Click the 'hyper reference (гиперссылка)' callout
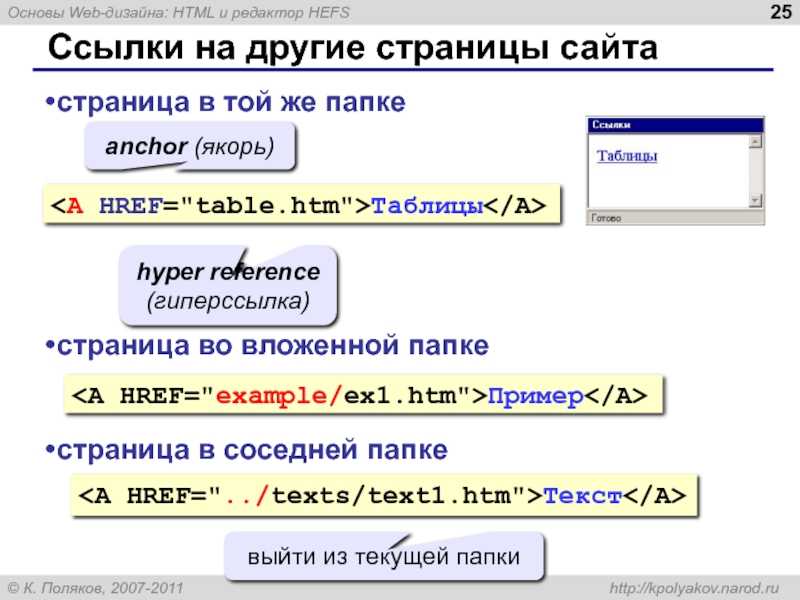Screen dimensions: 800x600 point(228,286)
